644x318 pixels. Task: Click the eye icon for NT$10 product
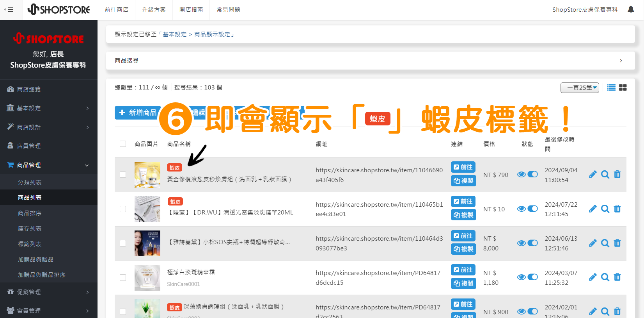pos(522,209)
